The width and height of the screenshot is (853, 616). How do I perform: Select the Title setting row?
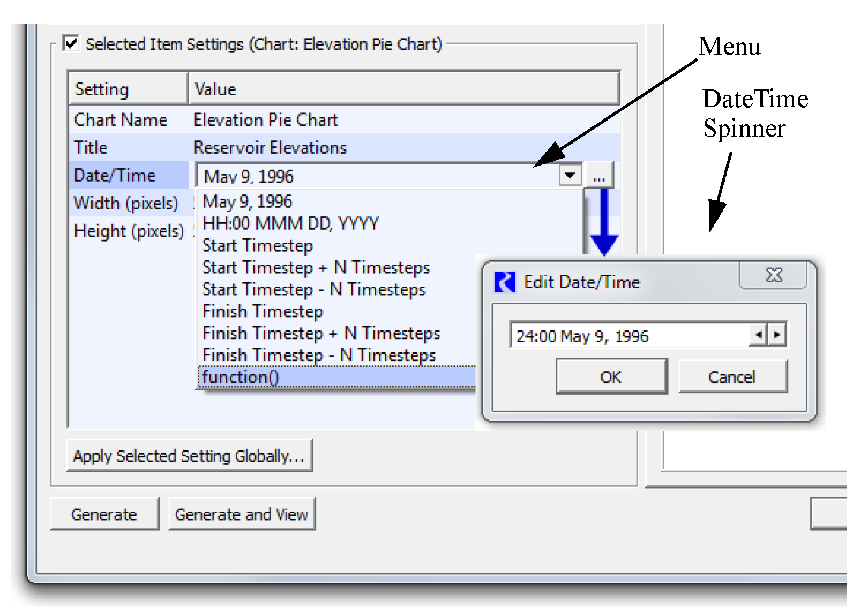(x=129, y=147)
